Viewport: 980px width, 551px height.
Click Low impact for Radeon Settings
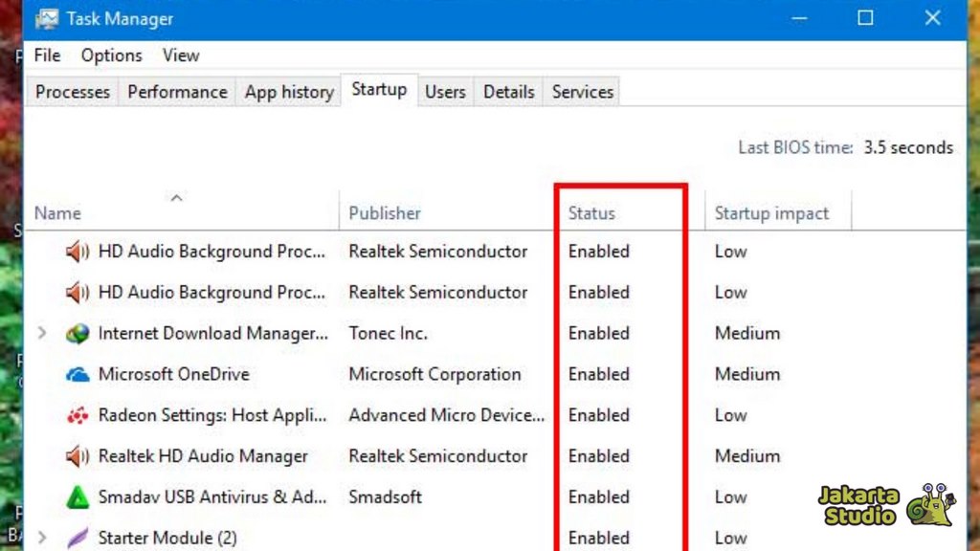(x=730, y=415)
